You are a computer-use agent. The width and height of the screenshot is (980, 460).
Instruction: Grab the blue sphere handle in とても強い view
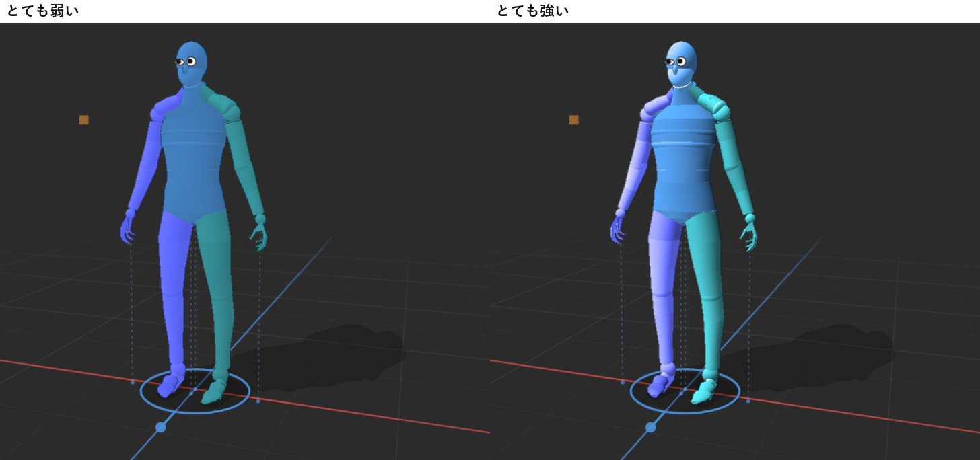650,427
